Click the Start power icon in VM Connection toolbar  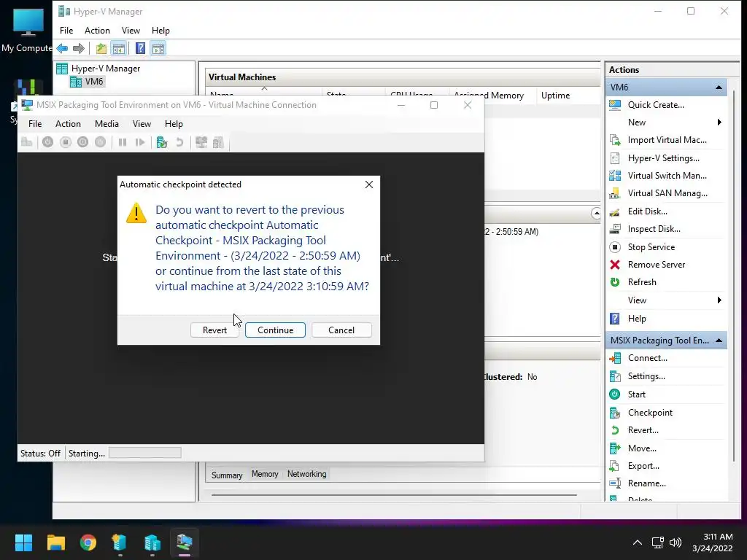pos(47,142)
